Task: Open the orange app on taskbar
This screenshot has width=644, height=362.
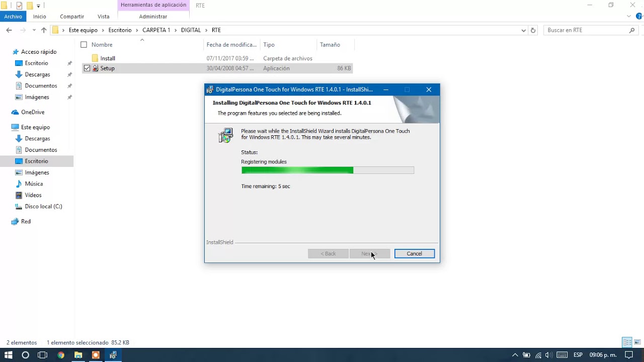Action: 96,355
